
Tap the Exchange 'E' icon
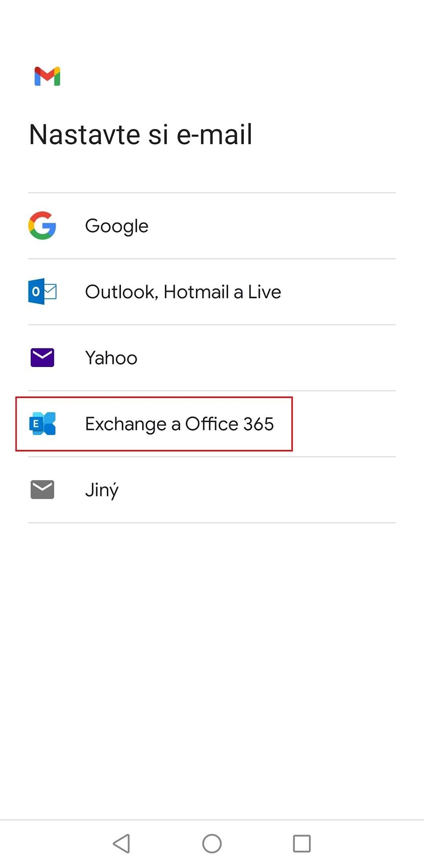[x=42, y=424]
